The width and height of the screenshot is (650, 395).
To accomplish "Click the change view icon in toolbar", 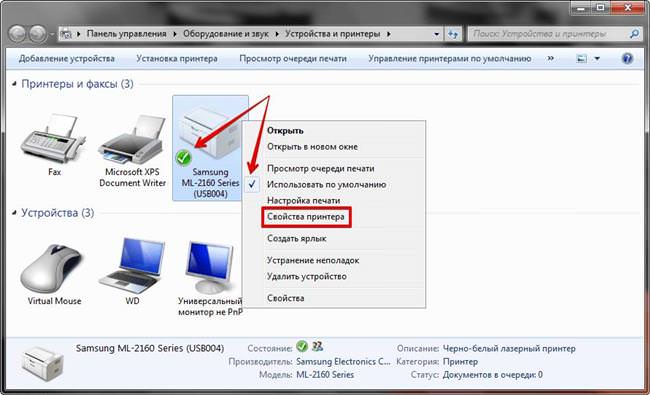I will point(582,58).
